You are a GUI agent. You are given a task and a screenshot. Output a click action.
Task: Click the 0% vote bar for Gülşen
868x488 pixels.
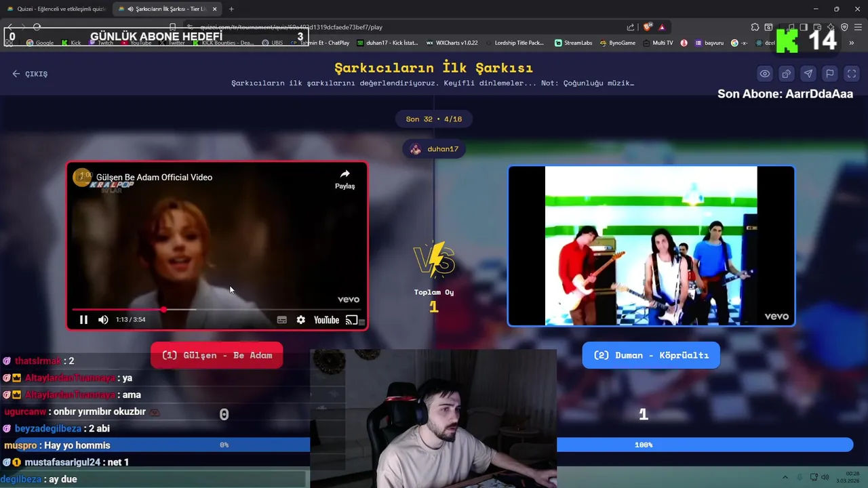tap(224, 445)
